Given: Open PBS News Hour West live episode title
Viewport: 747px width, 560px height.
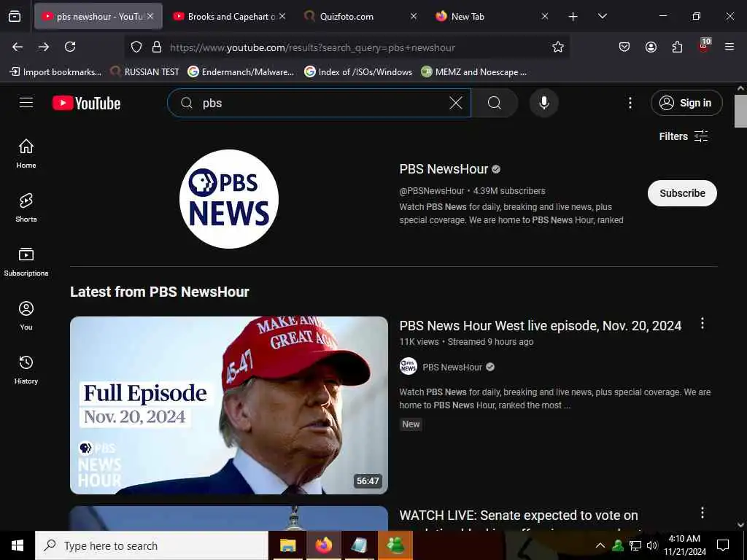Looking at the screenshot, I should click(541, 326).
